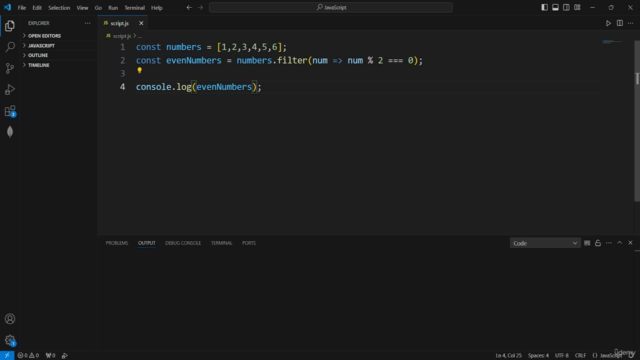Switch to the TERMINAL tab
640x360 pixels.
click(221, 243)
